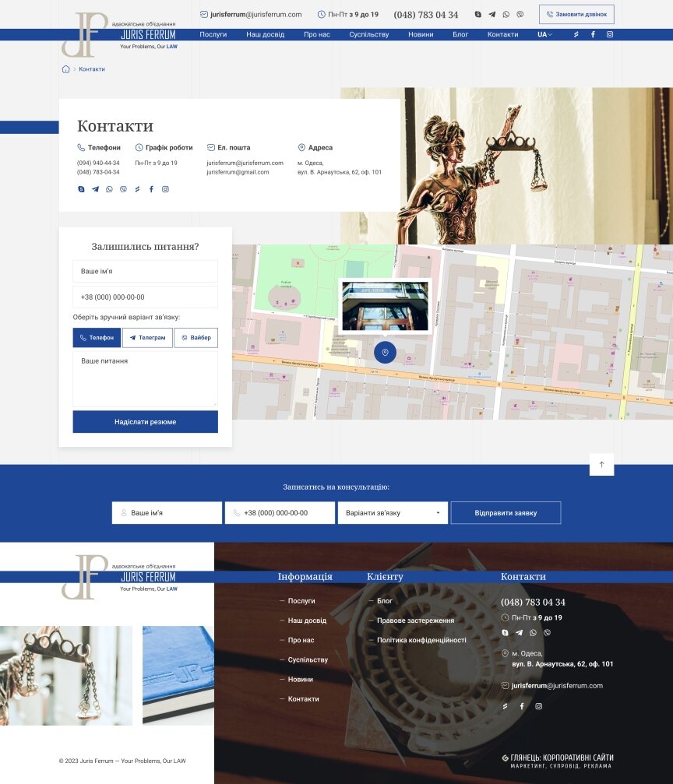Image resolution: width=673 pixels, height=784 pixels.
Task: Open footer link Політика конфіденційності
Action: [x=421, y=640]
